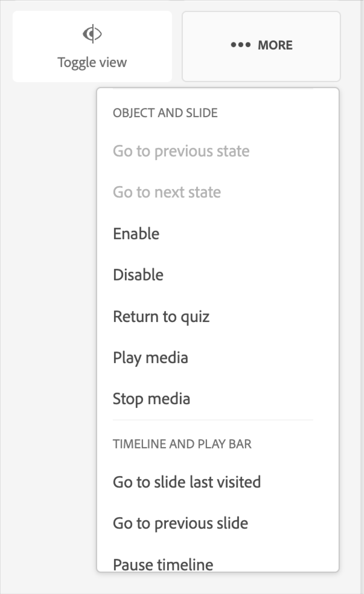The width and height of the screenshot is (364, 594).
Task: Select Go to slide last visited
Action: (x=187, y=482)
